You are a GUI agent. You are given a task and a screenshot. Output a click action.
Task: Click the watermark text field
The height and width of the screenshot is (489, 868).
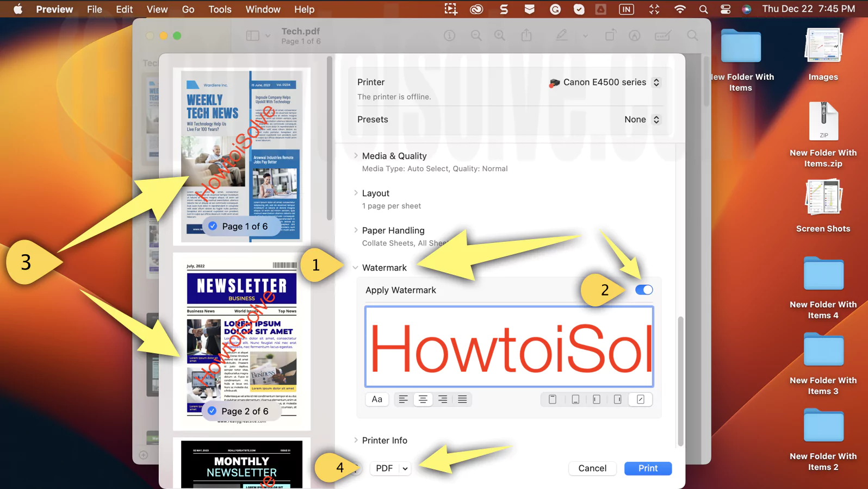coord(510,347)
